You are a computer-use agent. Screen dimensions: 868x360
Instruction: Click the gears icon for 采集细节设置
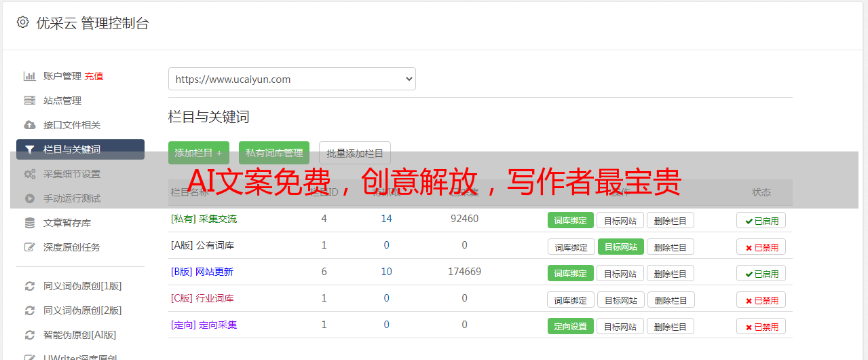(30, 174)
